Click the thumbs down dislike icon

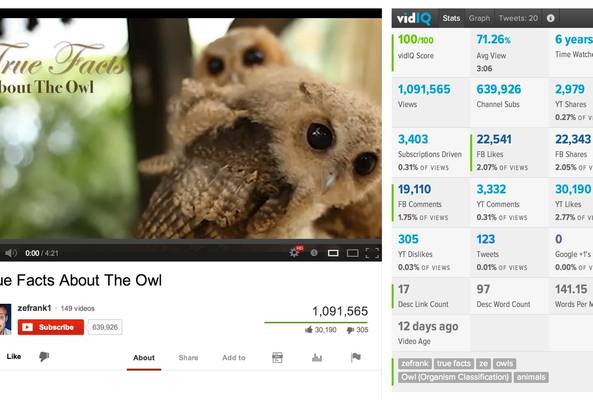(x=44, y=356)
